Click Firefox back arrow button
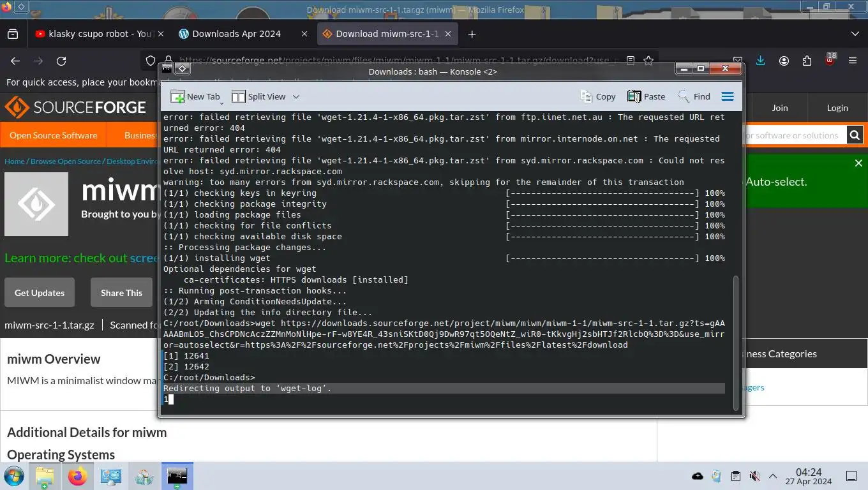The image size is (868, 490). click(x=15, y=61)
